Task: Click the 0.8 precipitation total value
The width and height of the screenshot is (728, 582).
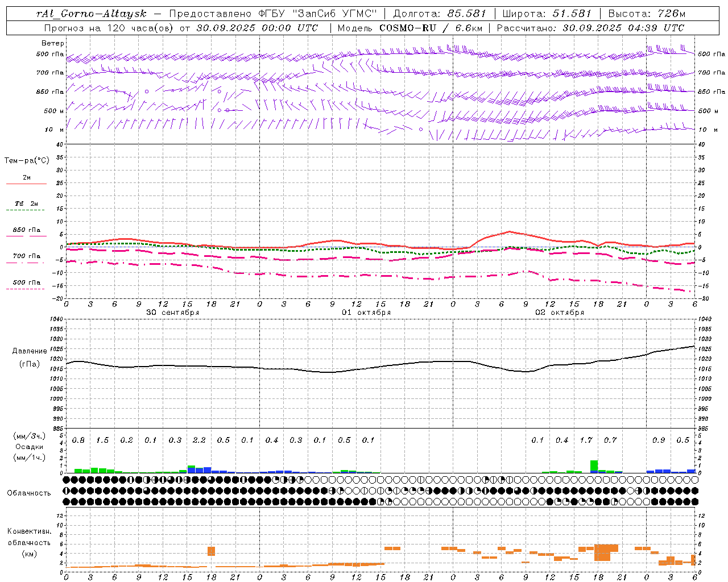Action: 78,440
